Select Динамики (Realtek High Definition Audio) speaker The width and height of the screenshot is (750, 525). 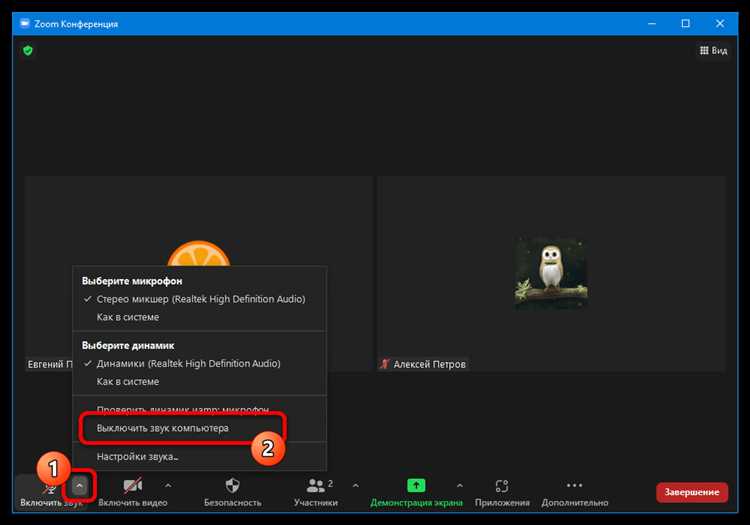[200, 363]
